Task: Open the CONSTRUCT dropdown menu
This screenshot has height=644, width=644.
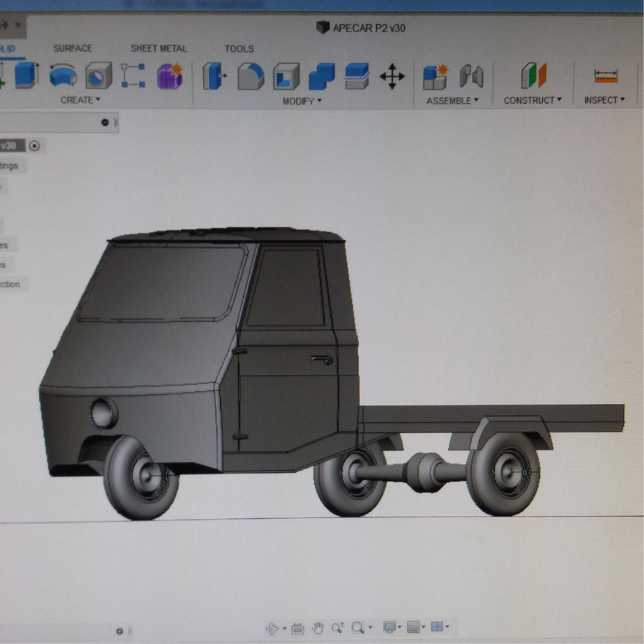Action: pyautogui.click(x=533, y=100)
